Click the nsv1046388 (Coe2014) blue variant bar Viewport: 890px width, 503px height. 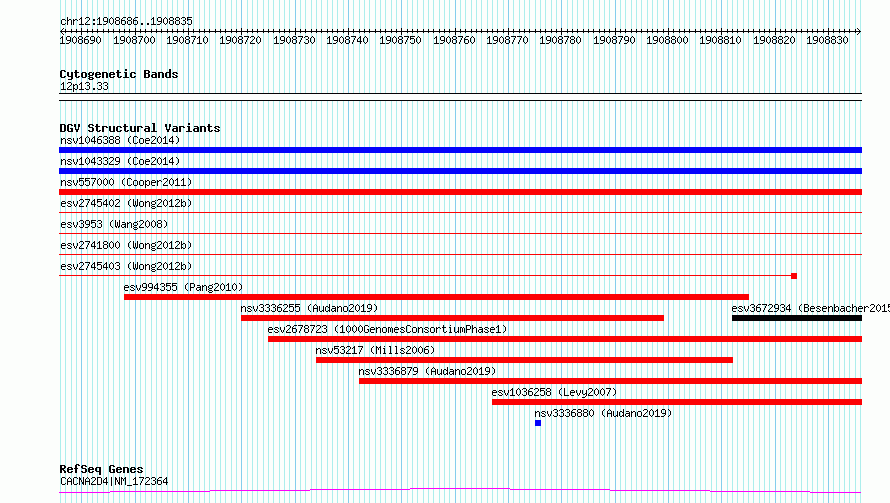point(460,150)
